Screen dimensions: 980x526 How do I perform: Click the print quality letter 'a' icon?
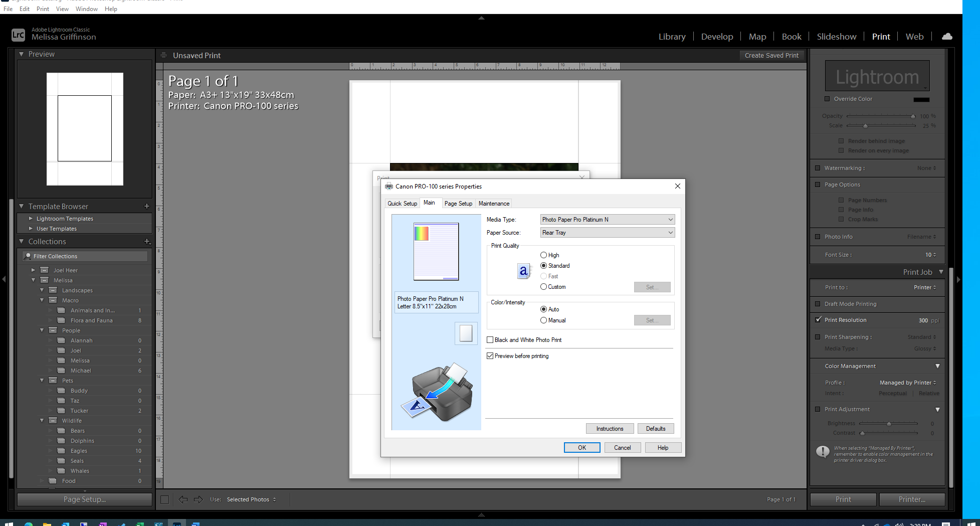[523, 271]
